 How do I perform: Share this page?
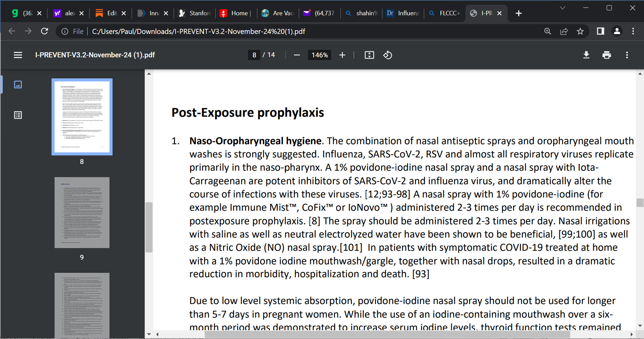[x=564, y=31]
